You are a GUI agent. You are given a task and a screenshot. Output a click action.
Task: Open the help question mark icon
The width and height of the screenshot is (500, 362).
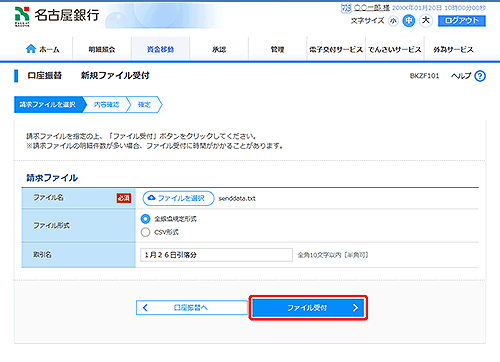click(480, 76)
